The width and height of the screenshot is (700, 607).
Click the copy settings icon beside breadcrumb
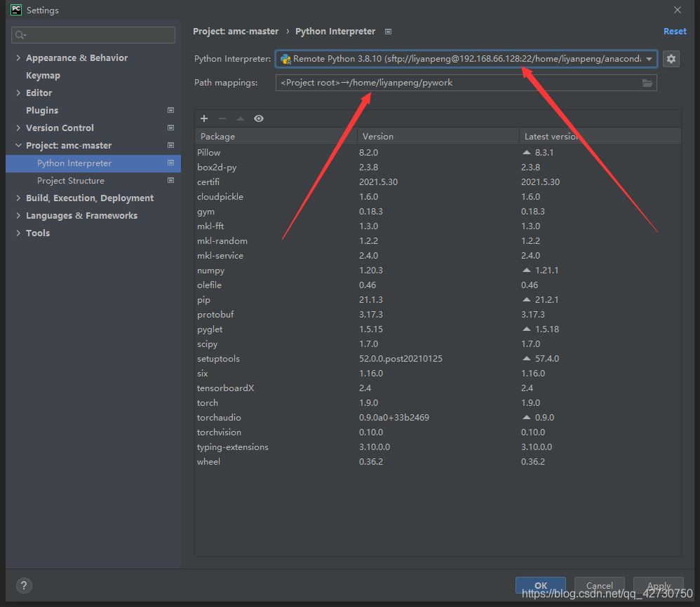(x=389, y=32)
